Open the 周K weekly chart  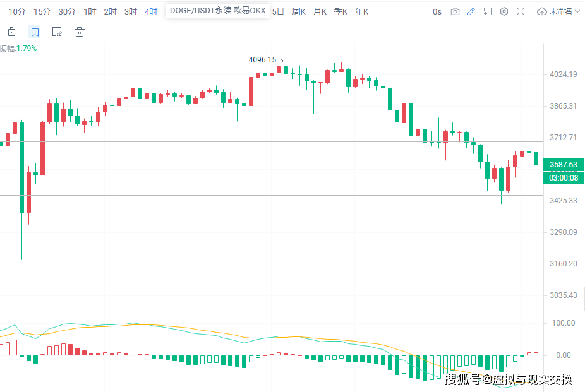click(x=299, y=11)
